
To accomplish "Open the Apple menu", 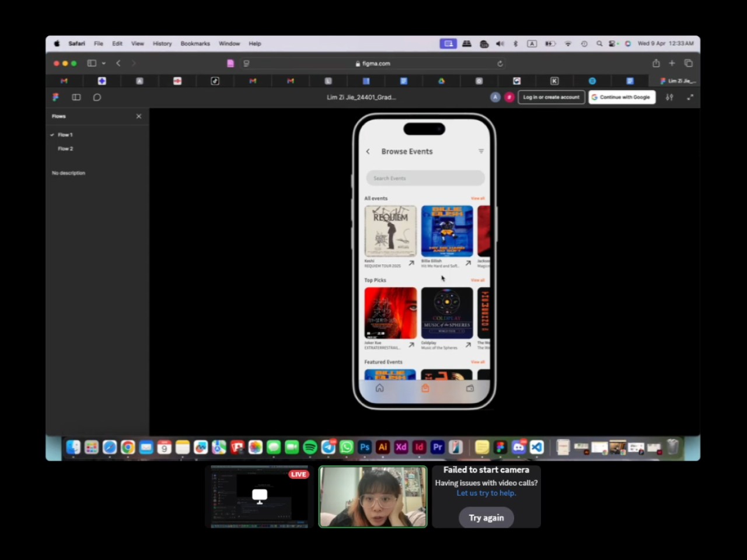I will (57, 44).
